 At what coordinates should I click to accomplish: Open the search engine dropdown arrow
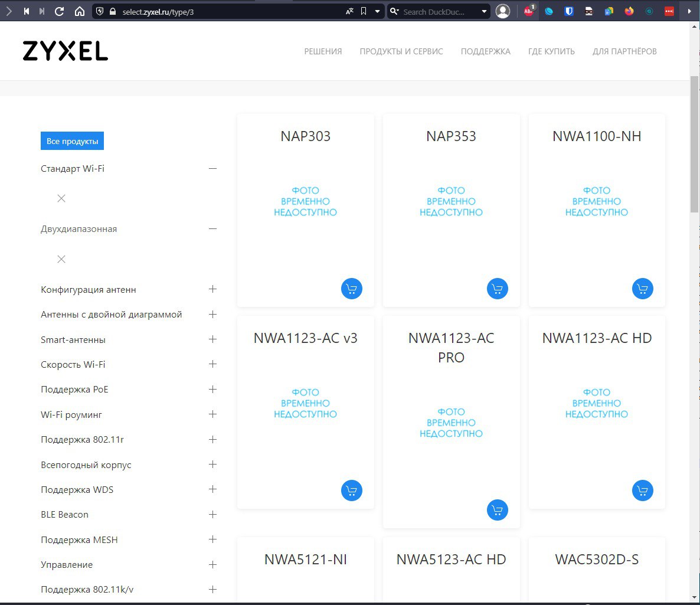[485, 12]
